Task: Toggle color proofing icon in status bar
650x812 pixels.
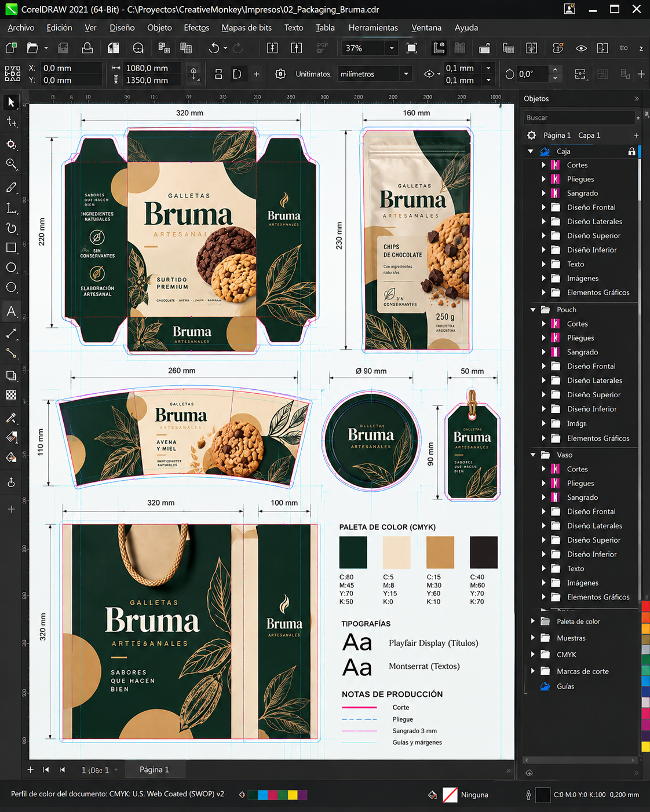Action: pyautogui.click(x=242, y=795)
